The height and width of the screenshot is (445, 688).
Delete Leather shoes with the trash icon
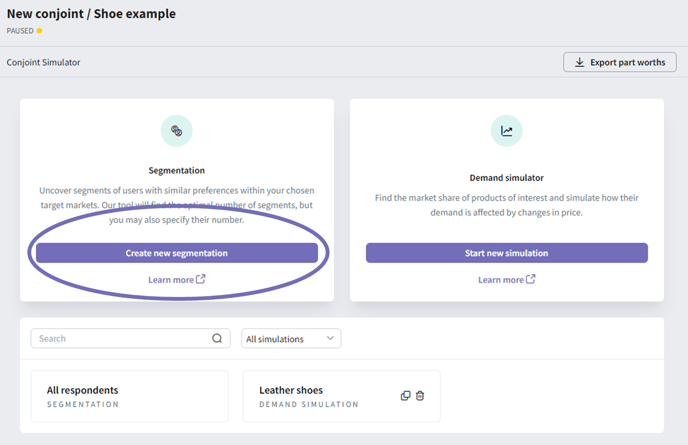(420, 396)
